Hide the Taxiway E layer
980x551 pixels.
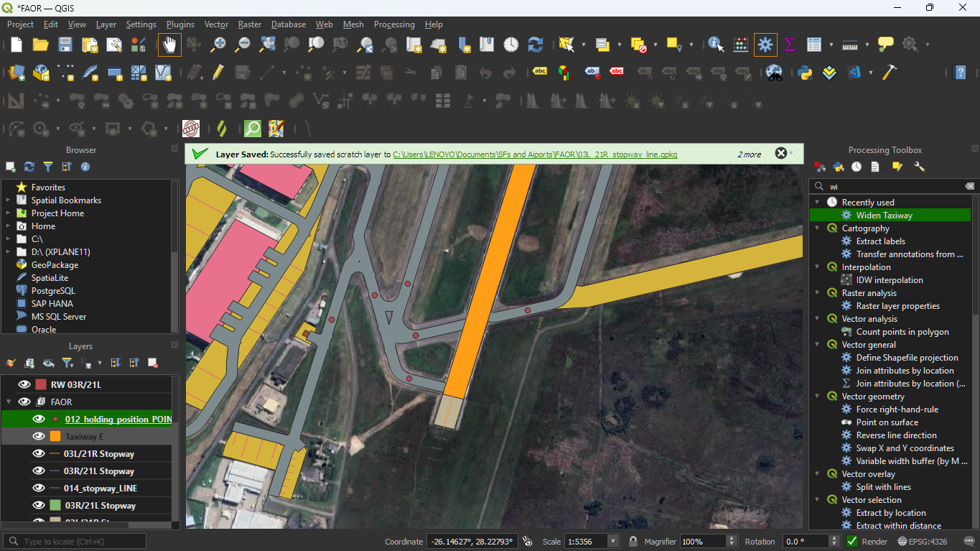(39, 436)
